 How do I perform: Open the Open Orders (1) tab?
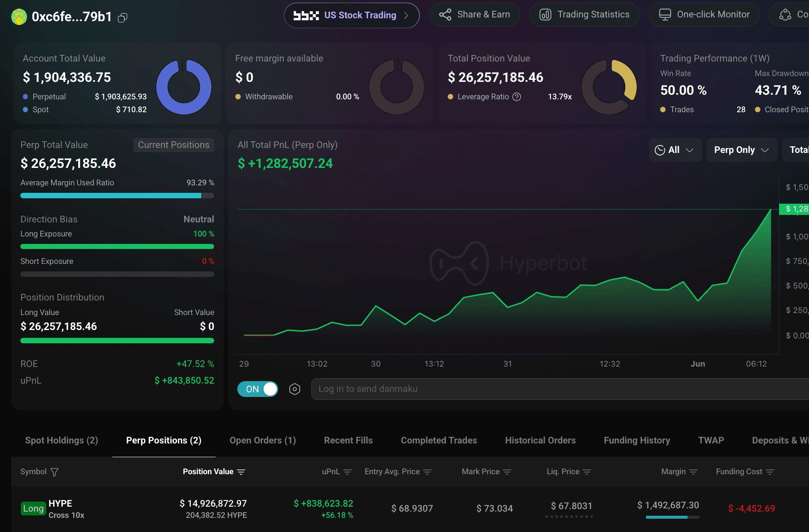pyautogui.click(x=263, y=441)
